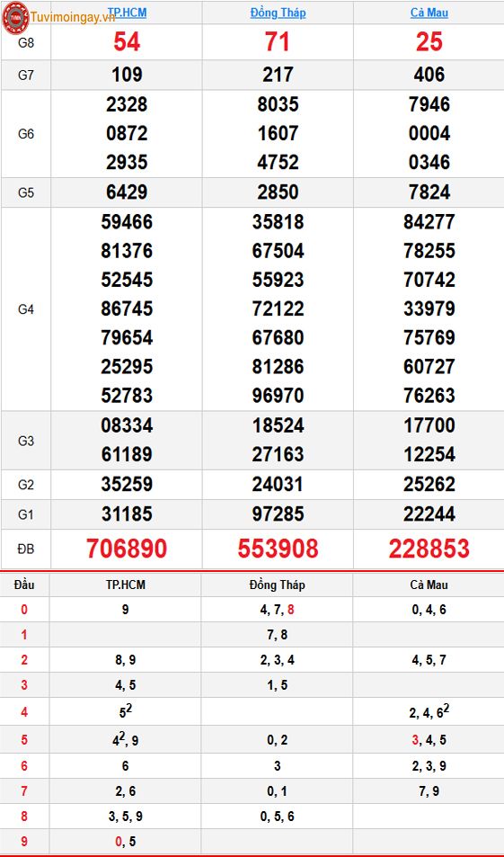Click G8 result 54 for TP.HCM
504x857 pixels.
[127, 42]
